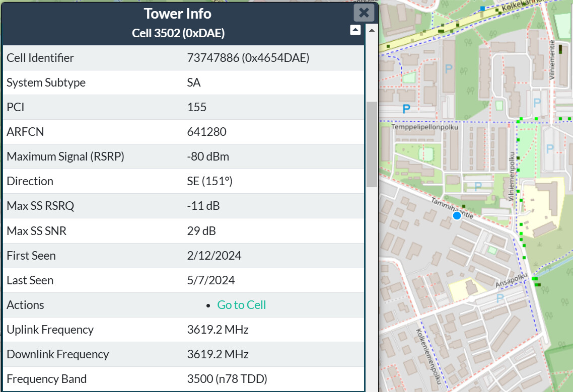This screenshot has height=392, width=573.
Task: Click the ARFCN value 641280
Action: pyautogui.click(x=207, y=131)
